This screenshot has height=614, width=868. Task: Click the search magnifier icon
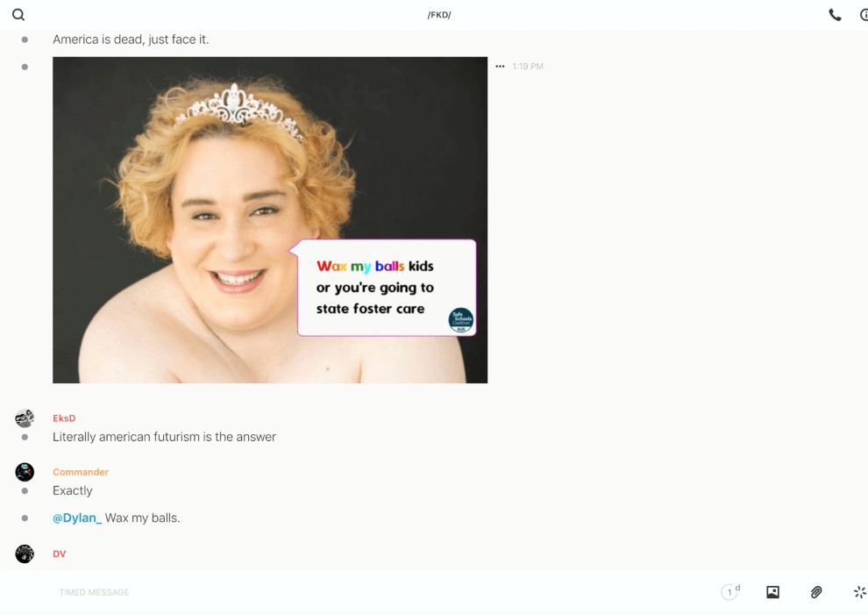(x=18, y=15)
